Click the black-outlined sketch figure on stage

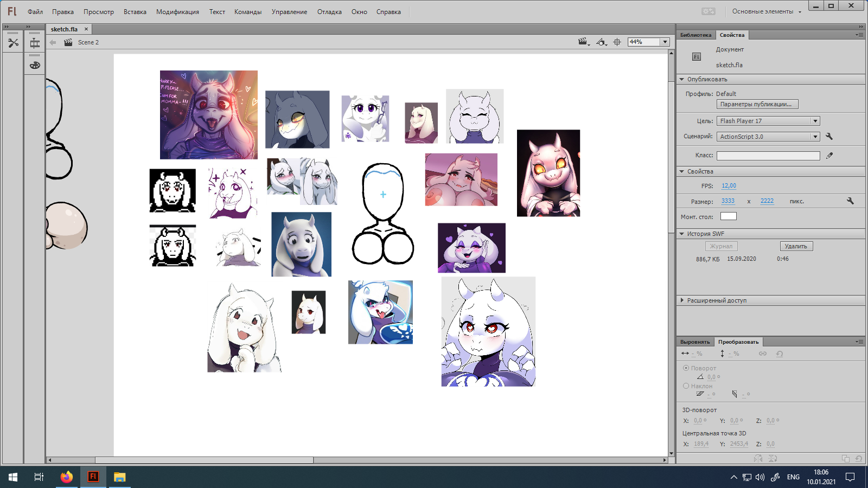(383, 214)
